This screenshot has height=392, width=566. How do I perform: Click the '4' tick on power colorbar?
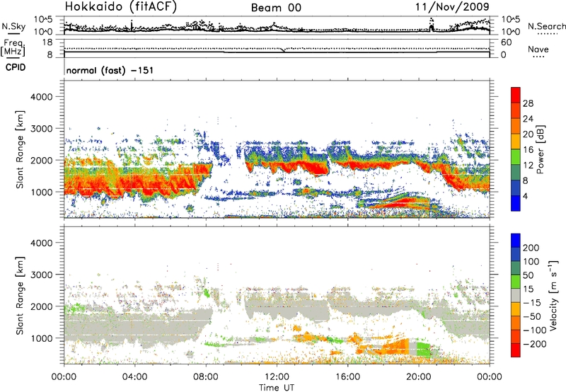click(x=526, y=196)
